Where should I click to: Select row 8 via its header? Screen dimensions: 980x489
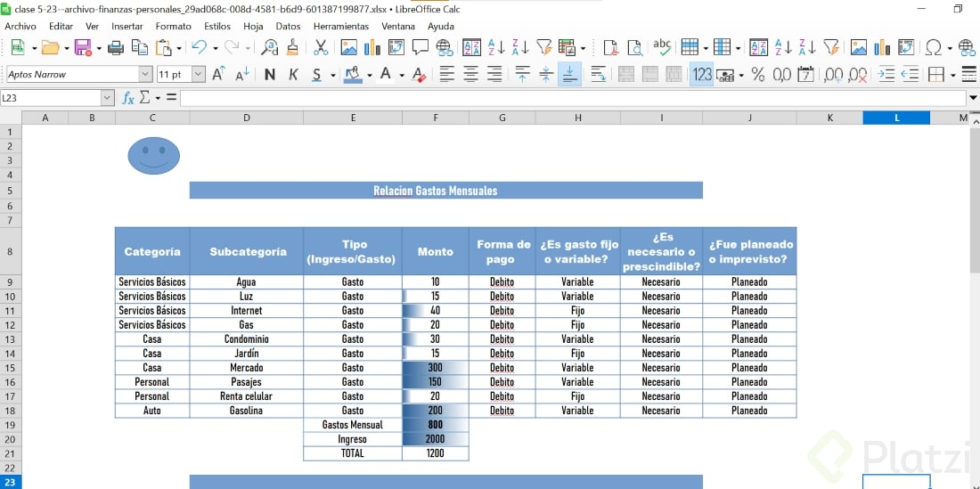click(x=10, y=252)
